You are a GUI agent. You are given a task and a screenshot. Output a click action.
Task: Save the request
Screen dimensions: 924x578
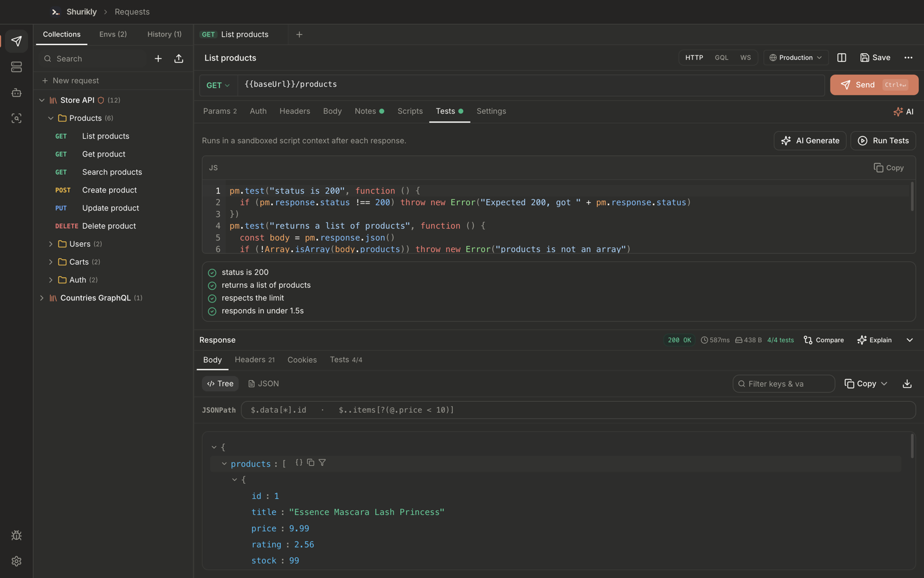coord(875,58)
